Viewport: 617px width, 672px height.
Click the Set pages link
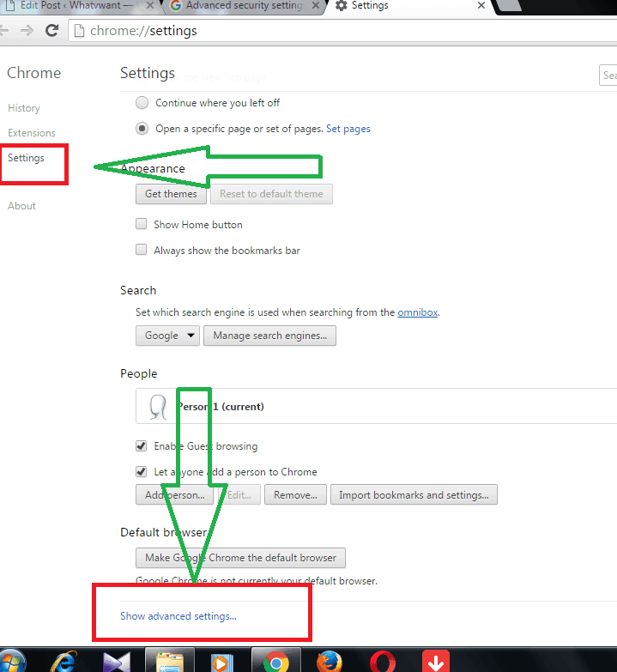(x=348, y=129)
